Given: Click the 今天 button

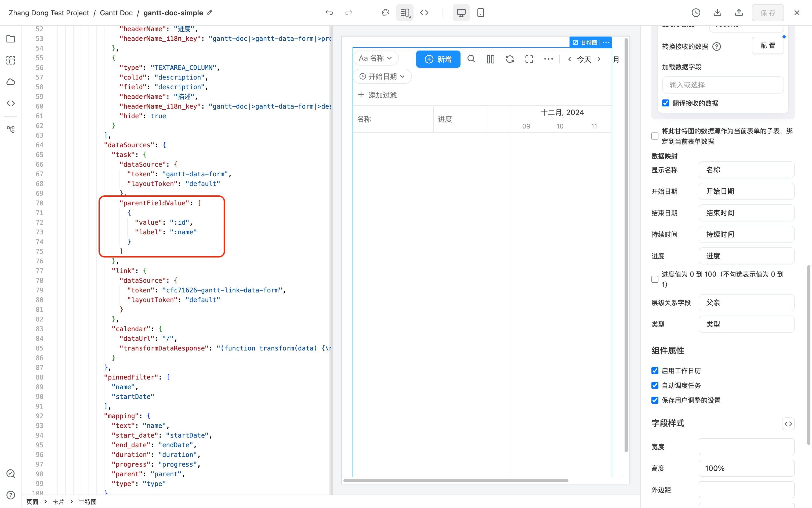Looking at the screenshot, I should (x=584, y=59).
